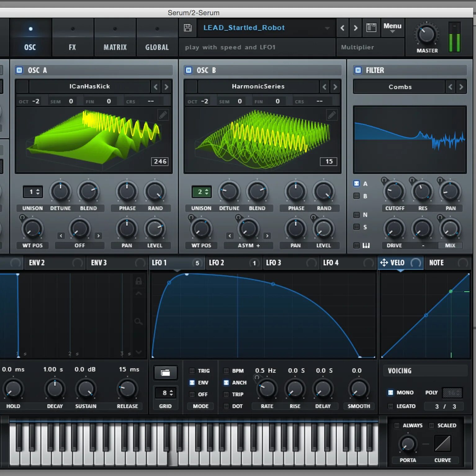
Task: Click OSC B warp mode left arrow
Action: (230, 236)
